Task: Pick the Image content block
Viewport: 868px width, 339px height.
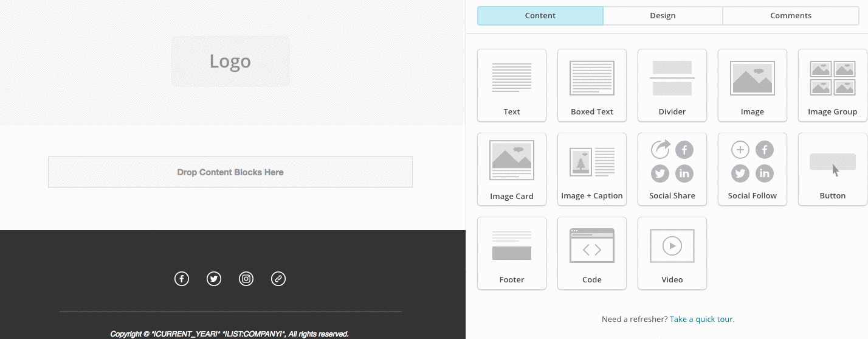Action: tap(753, 85)
